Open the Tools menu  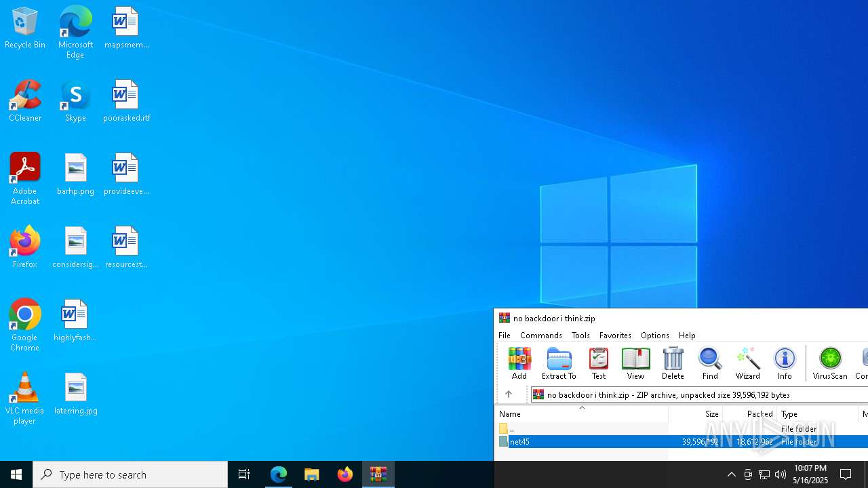580,335
